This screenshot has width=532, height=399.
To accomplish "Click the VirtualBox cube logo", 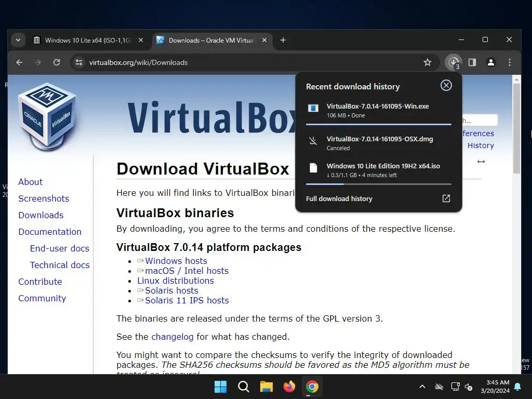I will [47, 117].
